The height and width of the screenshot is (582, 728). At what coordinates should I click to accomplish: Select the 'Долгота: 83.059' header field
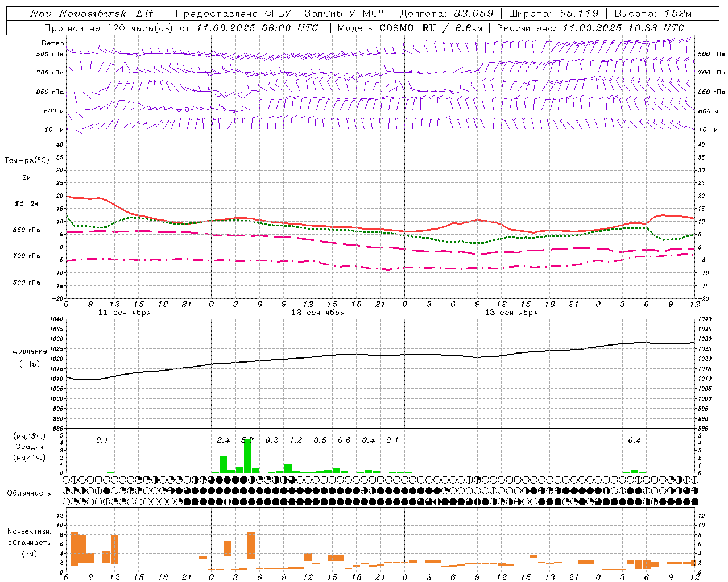tap(447, 14)
